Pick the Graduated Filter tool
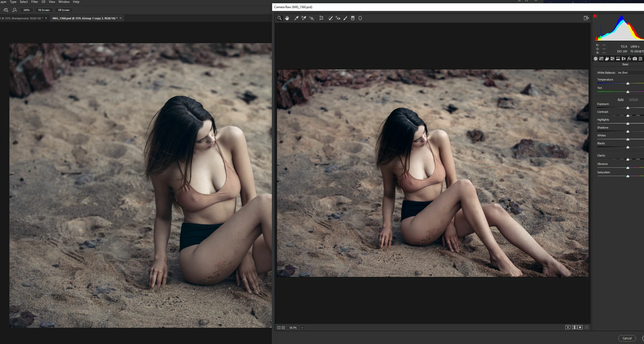Image resolution: width=644 pixels, height=344 pixels. click(x=353, y=18)
